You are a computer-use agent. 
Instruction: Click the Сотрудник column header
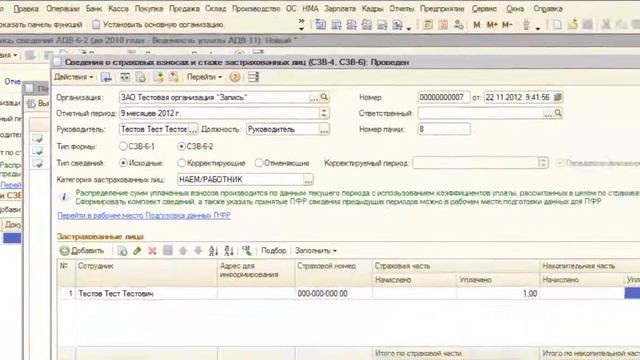click(147, 273)
